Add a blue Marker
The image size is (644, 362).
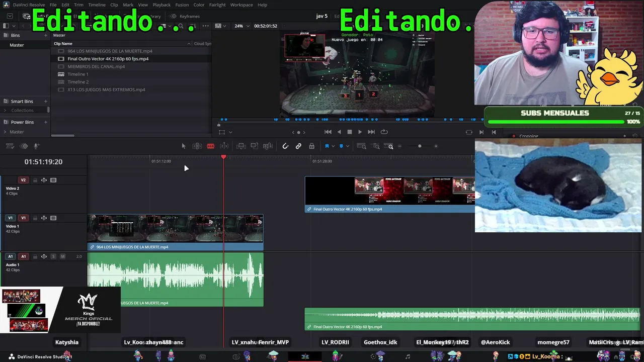pos(341,146)
